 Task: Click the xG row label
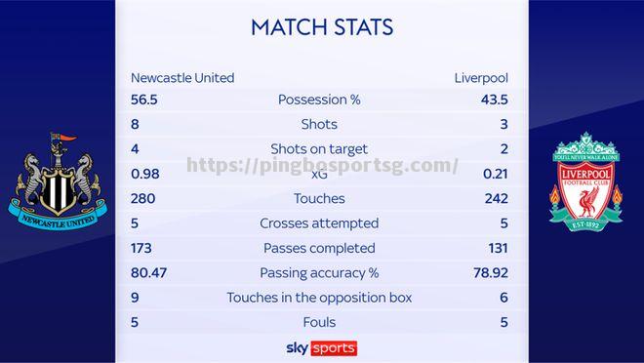[319, 175]
